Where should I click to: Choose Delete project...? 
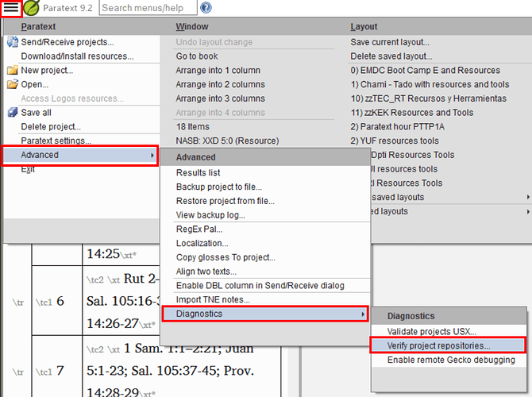coord(51,126)
